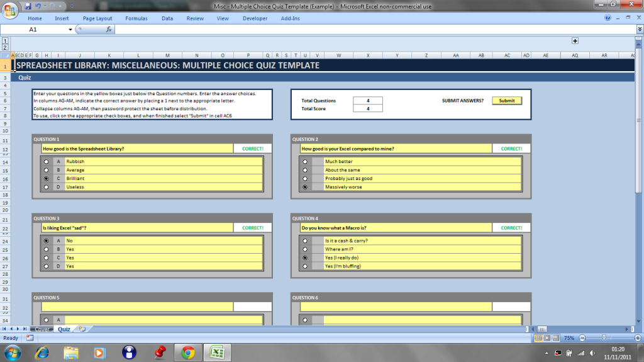
Task: Open Microsoft Office Excel Help icon
Action: [x=608, y=18]
